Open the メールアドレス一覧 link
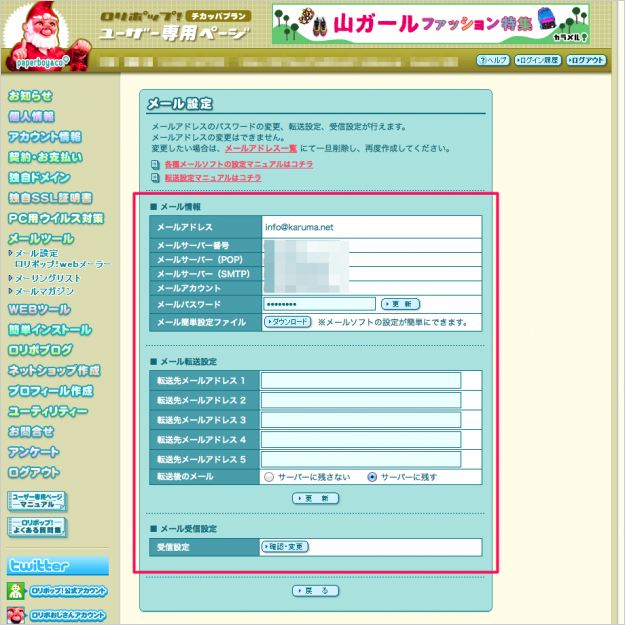Viewport: 625px width, 625px height. 261,149
